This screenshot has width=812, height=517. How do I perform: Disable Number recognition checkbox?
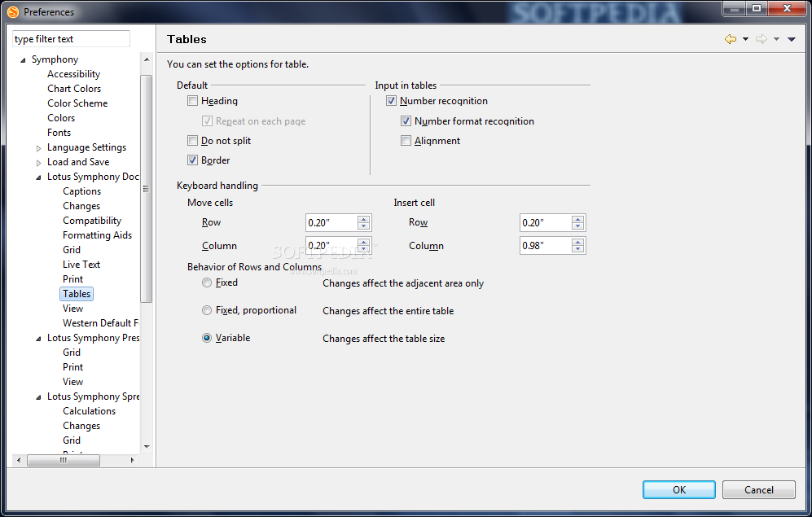point(392,101)
